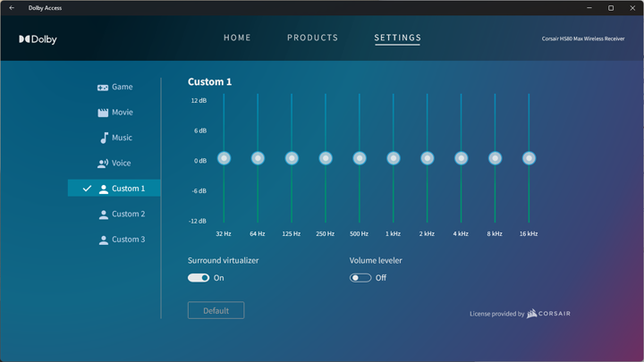Click the 1 kHz equalizer slider knob
Image resolution: width=644 pixels, height=362 pixels.
(x=394, y=158)
